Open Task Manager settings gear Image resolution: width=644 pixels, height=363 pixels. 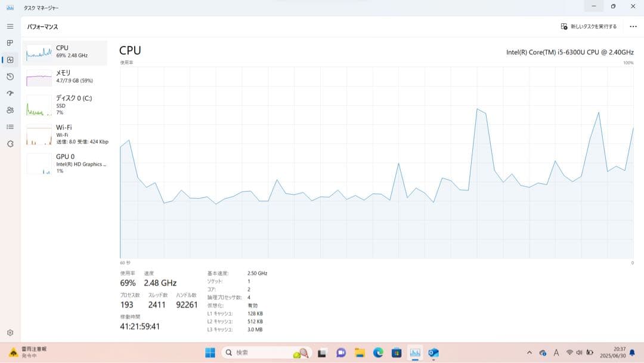10,333
